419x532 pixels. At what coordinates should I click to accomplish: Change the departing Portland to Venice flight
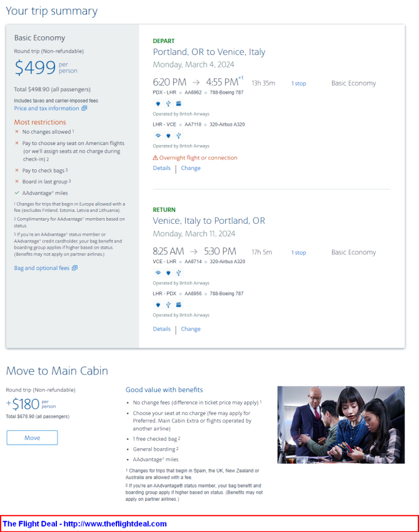[191, 168]
